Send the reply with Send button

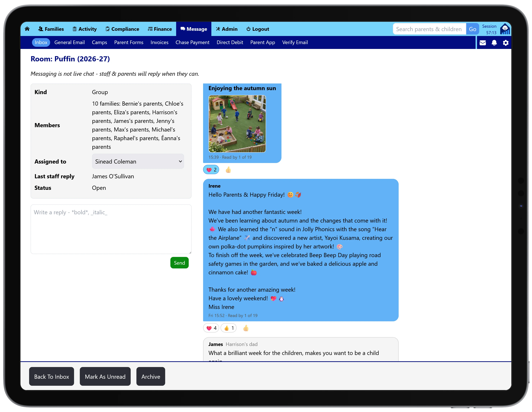(x=179, y=262)
